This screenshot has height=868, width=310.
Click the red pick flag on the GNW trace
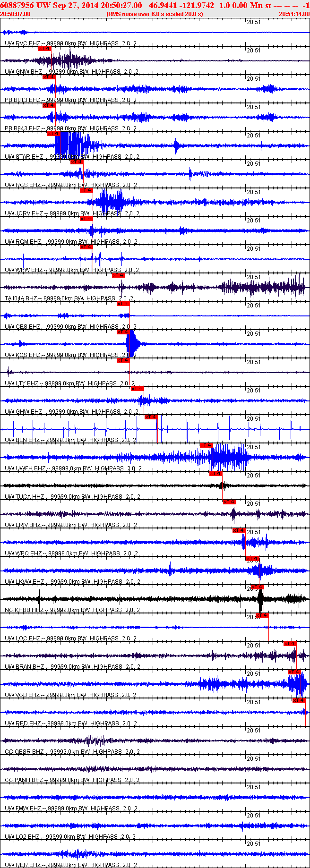[x=44, y=48]
